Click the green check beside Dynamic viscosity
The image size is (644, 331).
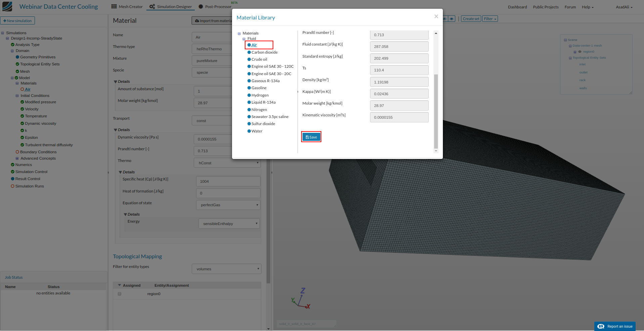[x=22, y=123]
